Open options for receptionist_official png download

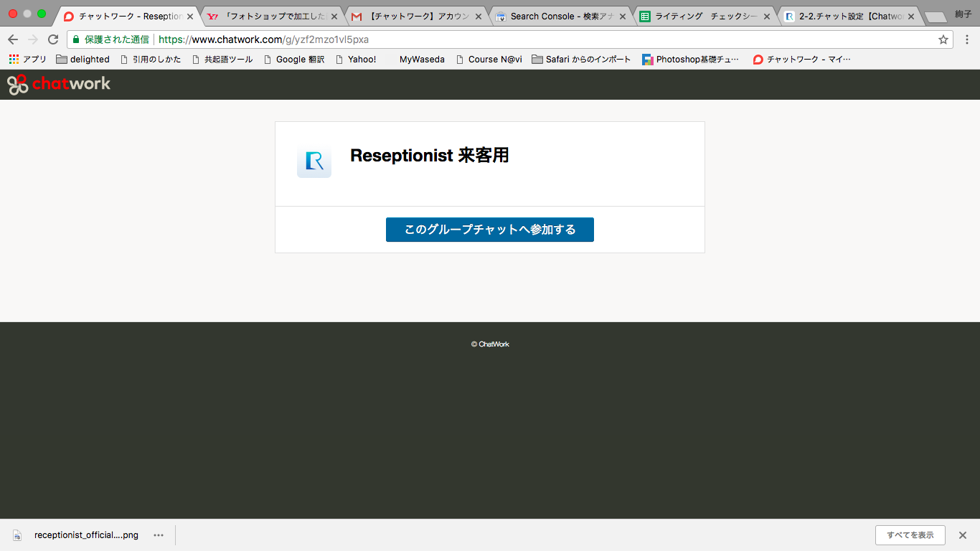tap(159, 535)
